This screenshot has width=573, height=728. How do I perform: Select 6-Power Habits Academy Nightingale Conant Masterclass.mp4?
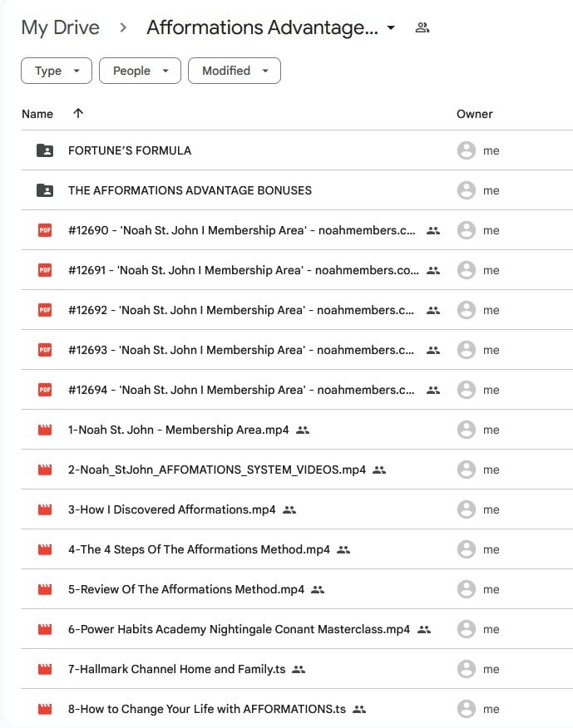pyautogui.click(x=239, y=629)
